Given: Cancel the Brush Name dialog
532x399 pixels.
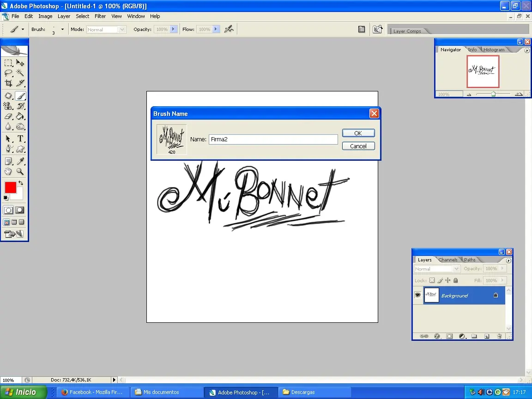Looking at the screenshot, I should [358, 145].
